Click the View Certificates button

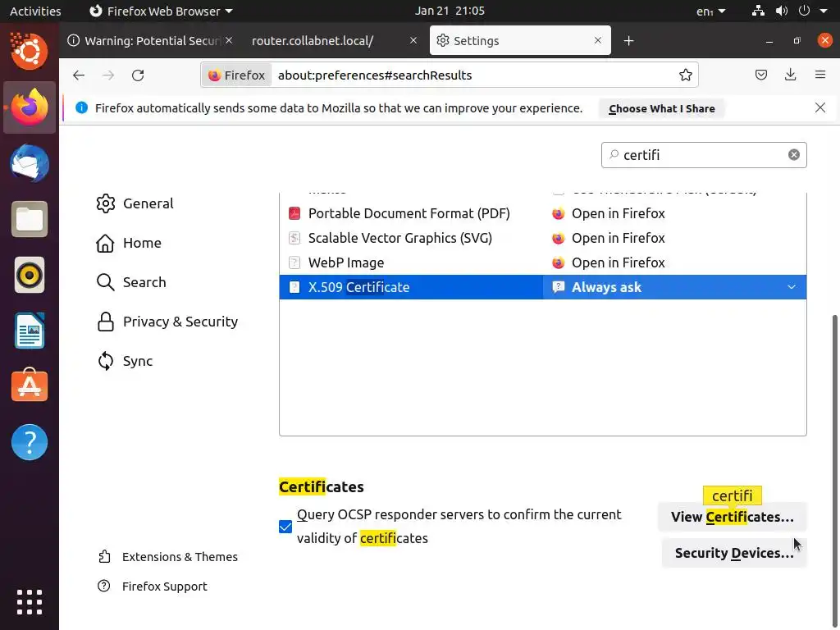click(x=732, y=517)
